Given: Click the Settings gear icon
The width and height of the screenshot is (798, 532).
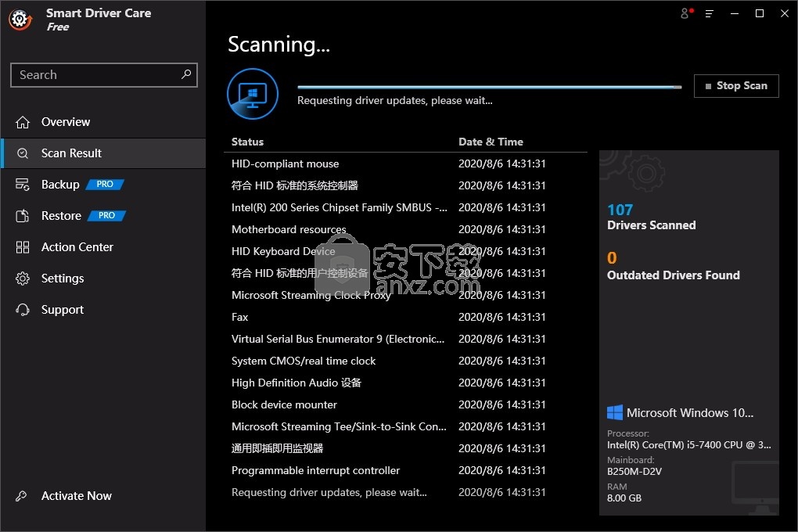Looking at the screenshot, I should click(23, 279).
